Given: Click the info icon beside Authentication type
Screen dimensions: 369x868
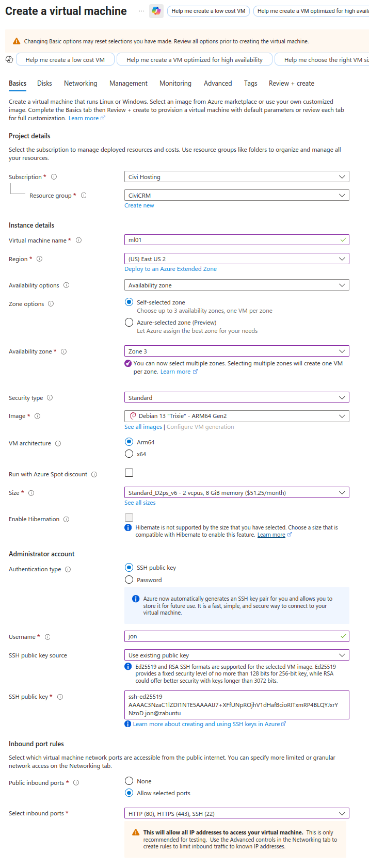Looking at the screenshot, I should click(68, 569).
